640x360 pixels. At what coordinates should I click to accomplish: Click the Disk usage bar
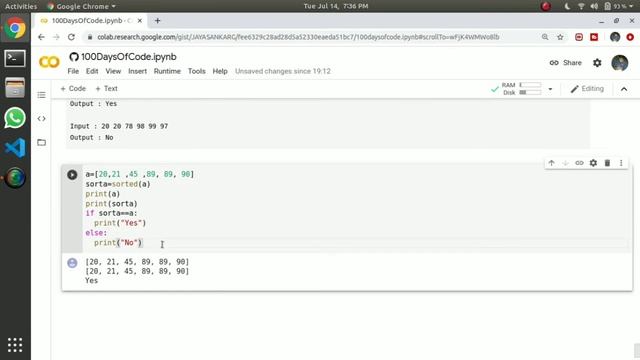(x=530, y=93)
